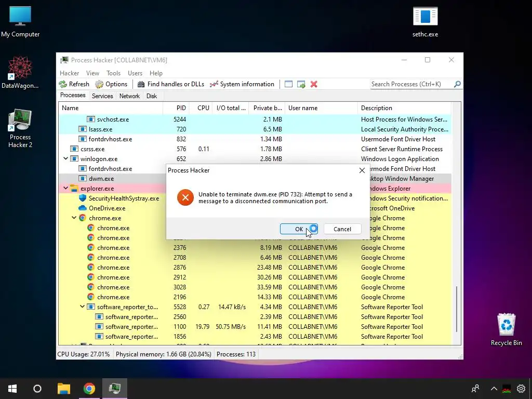
Task: Open System information from the toolbar
Action: 242,84
